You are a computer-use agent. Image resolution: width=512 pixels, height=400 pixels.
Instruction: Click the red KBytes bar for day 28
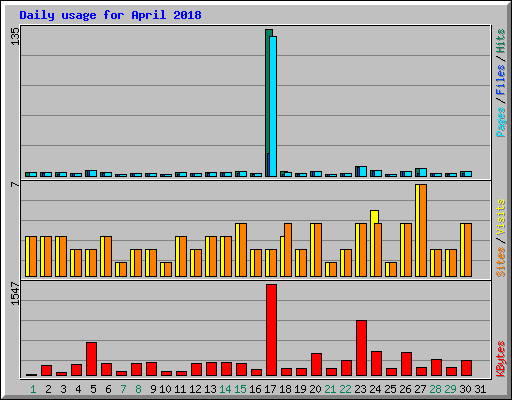[x=436, y=368]
